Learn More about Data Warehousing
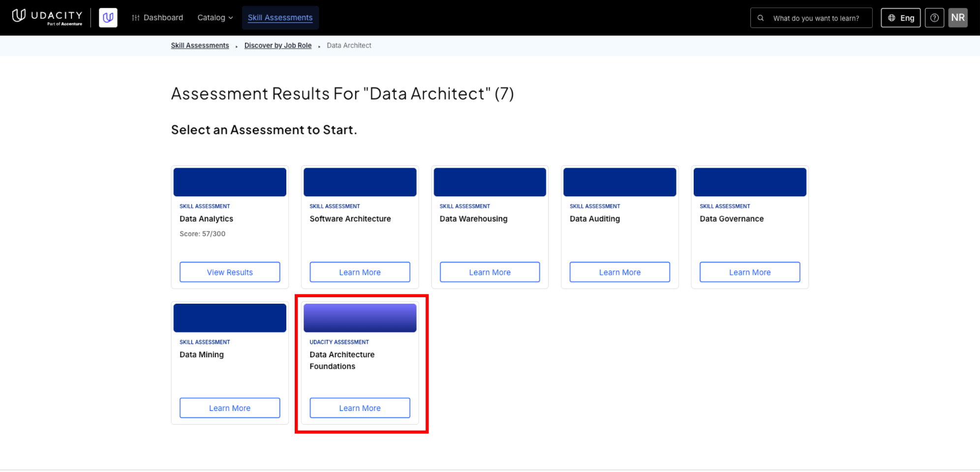The width and height of the screenshot is (980, 472). [x=490, y=272]
